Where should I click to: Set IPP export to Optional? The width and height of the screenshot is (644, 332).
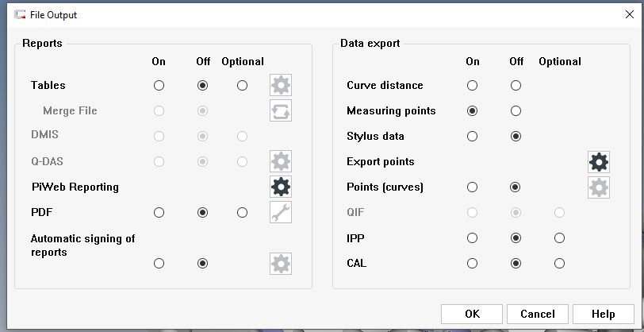[x=560, y=238]
